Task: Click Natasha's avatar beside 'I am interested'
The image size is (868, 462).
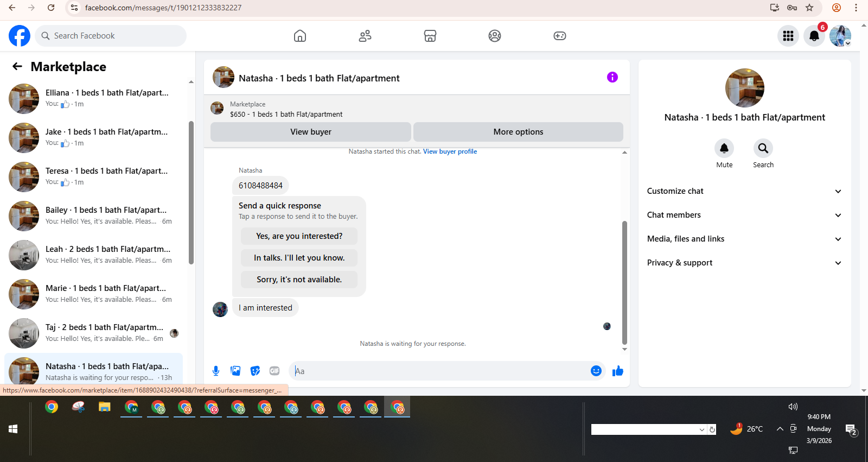Action: click(220, 309)
